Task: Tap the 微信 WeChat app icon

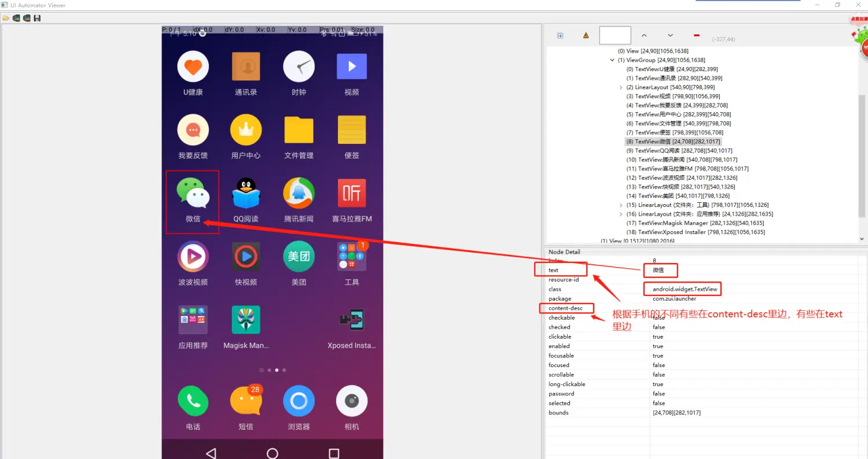Action: (193, 193)
